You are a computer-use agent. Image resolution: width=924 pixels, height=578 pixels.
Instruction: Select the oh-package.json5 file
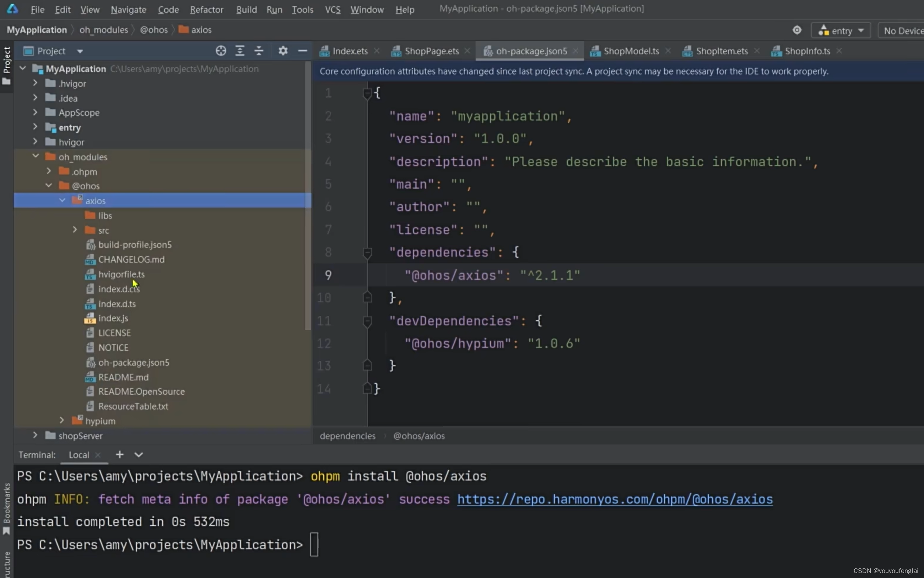tap(133, 362)
